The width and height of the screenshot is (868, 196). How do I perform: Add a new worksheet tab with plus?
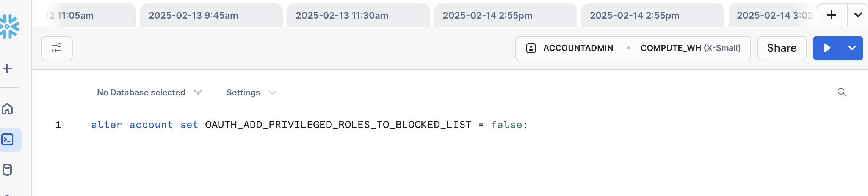point(832,15)
